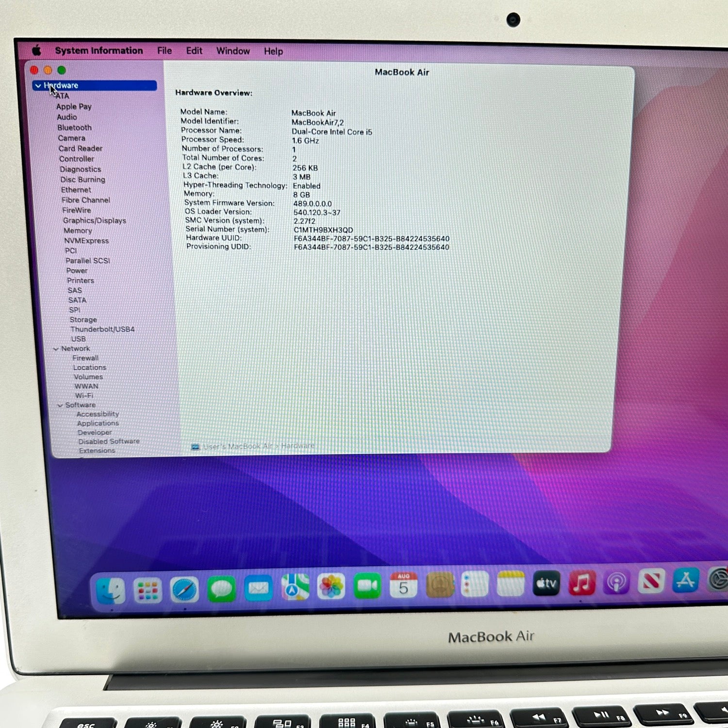728x728 pixels.
Task: Select Thunderbolt/USB4 in the sidebar
Action: [x=102, y=330]
